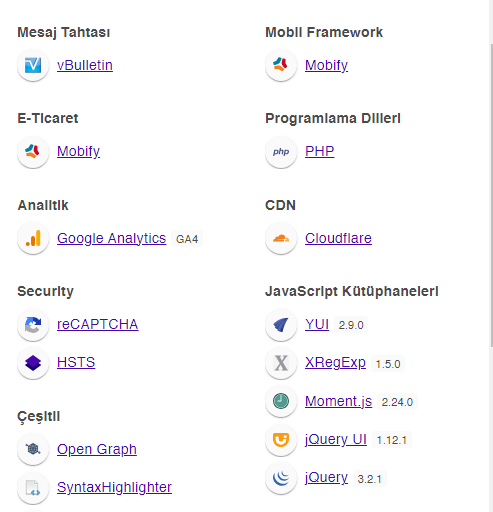The width and height of the screenshot is (493, 512).
Task: Open the SyntaxHighlighter link
Action: tap(114, 487)
